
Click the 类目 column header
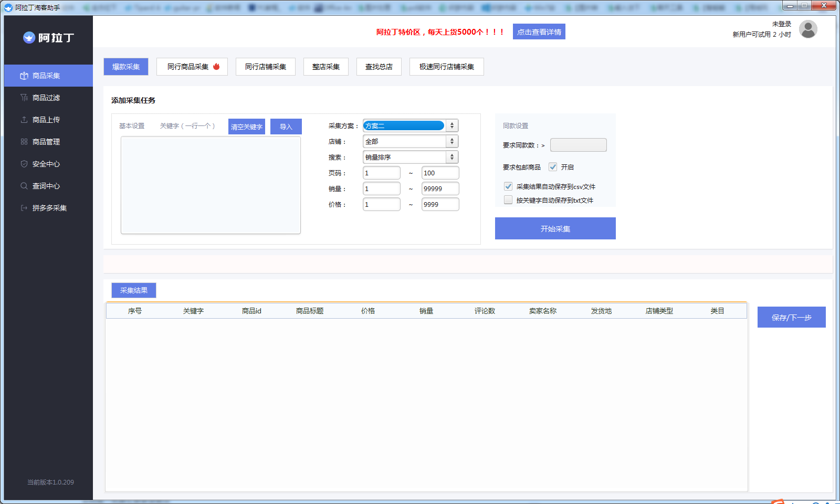point(718,311)
